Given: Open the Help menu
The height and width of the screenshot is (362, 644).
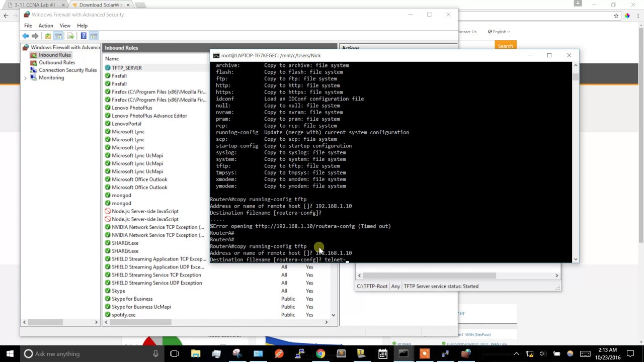Looking at the screenshot, I should click(82, 26).
